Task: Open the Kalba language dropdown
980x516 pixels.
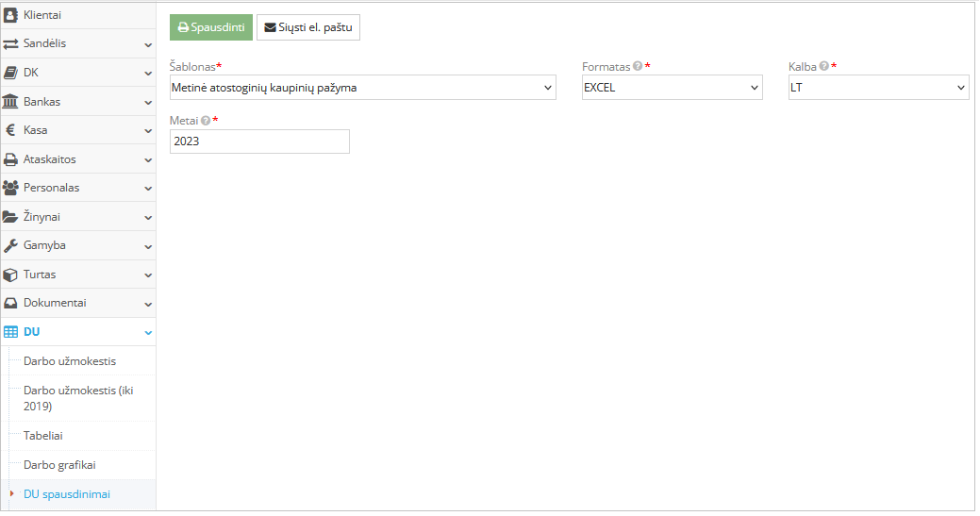Action: point(878,88)
